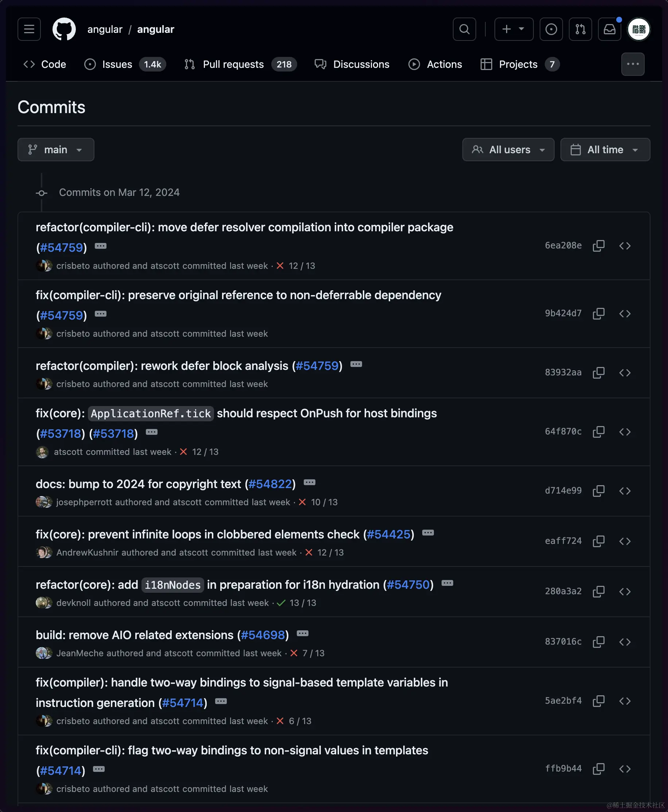Viewport: 668px width, 812px height.
Task: Click the GitHub logo
Action: [x=64, y=29]
